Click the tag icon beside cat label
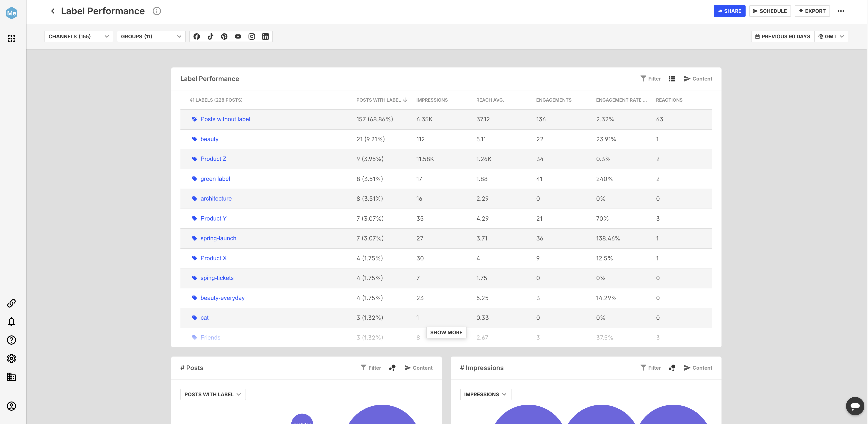868x424 pixels. tap(194, 318)
